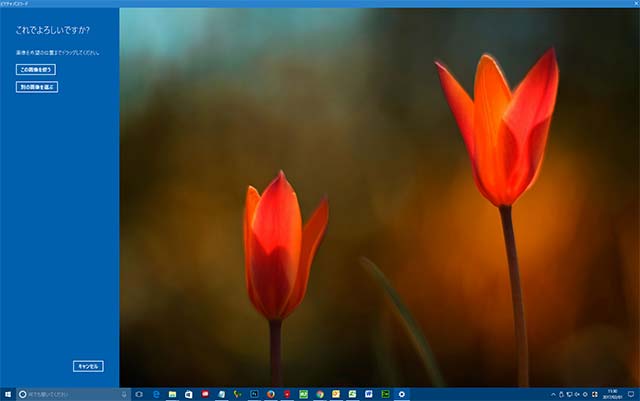Viewport: 640px width, 401px height.
Task: Open File Explorer from taskbar
Action: click(x=172, y=394)
